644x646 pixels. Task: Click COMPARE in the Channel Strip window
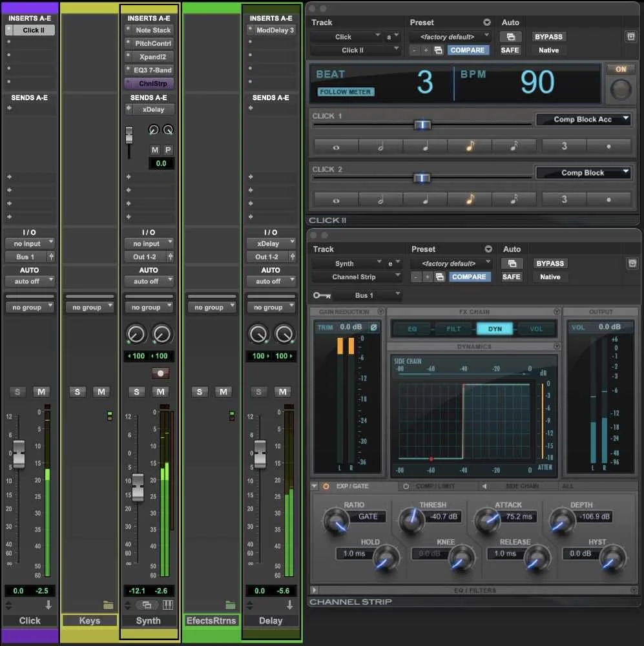470,277
